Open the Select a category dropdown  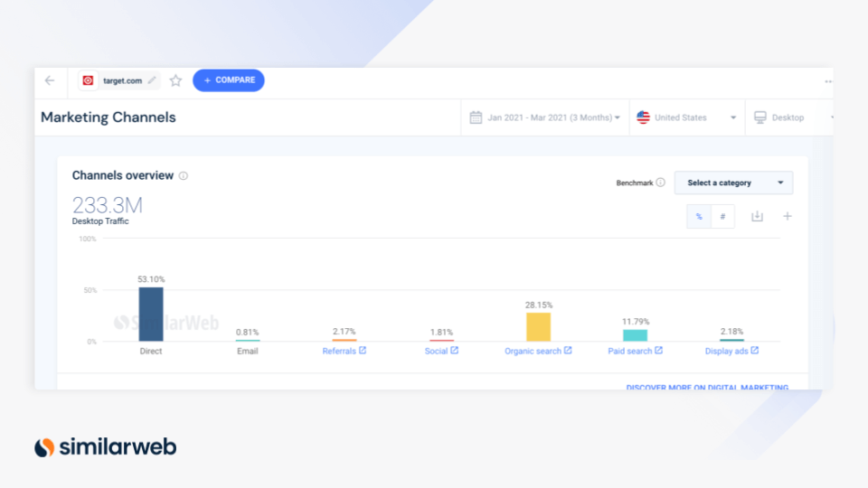(x=733, y=183)
